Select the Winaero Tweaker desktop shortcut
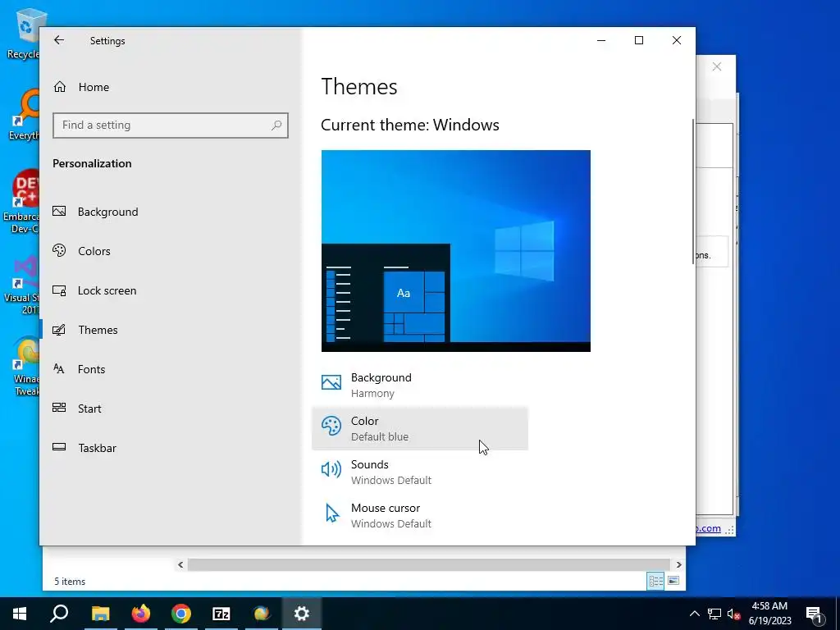This screenshot has width=840, height=630. pos(25,367)
